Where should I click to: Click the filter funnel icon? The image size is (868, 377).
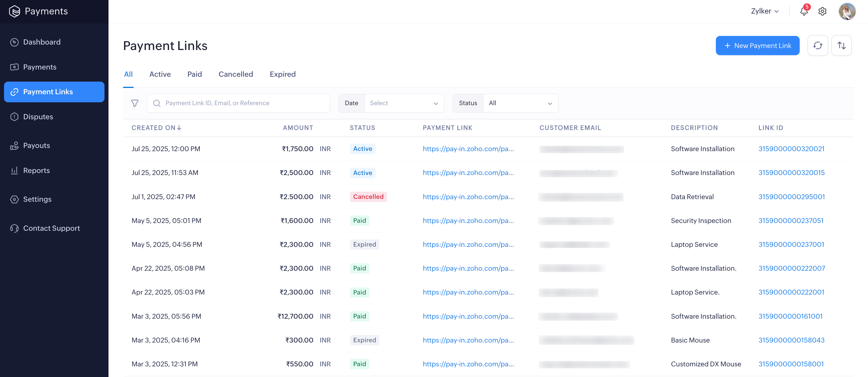click(135, 103)
